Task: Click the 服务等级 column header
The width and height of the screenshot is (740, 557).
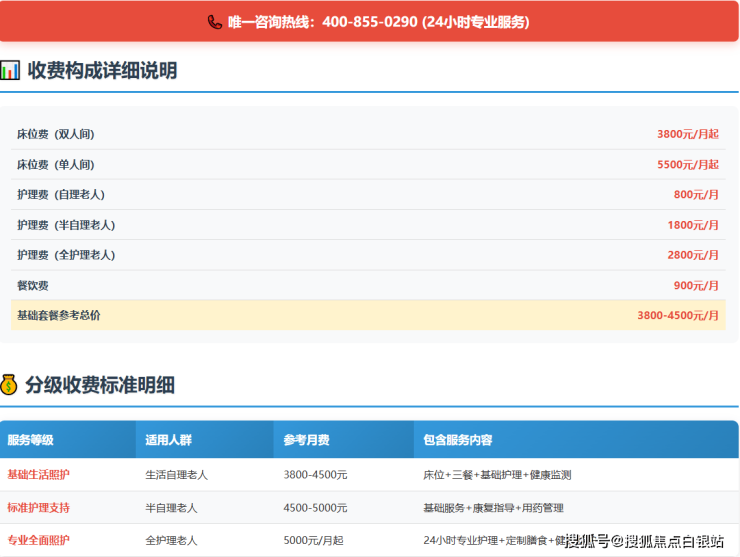Action: [30, 440]
